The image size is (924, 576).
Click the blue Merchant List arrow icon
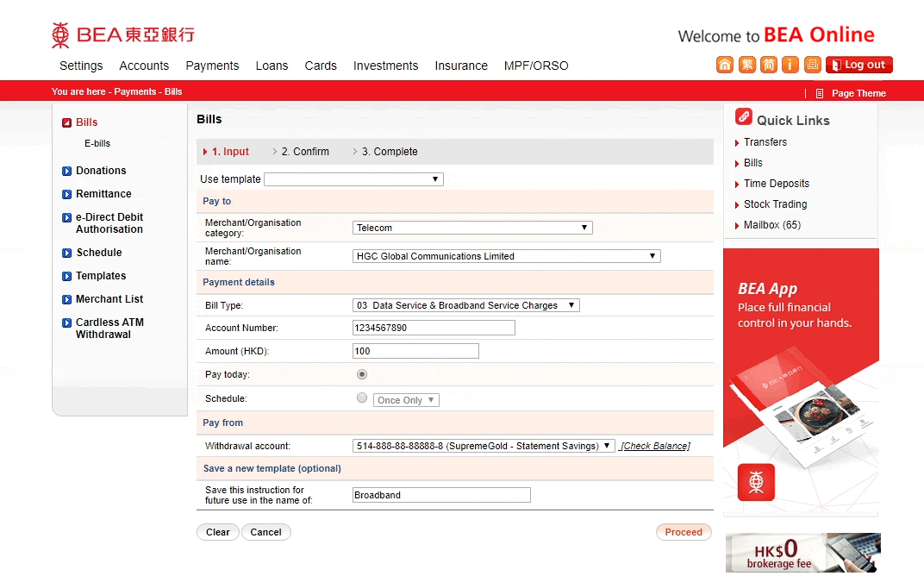(66, 299)
